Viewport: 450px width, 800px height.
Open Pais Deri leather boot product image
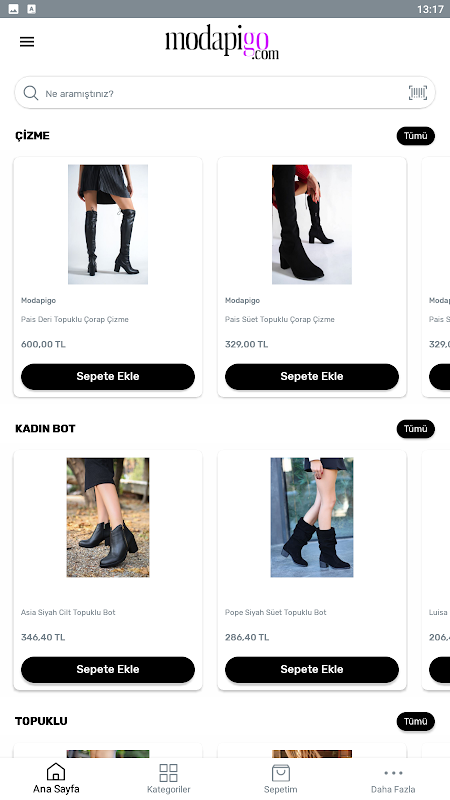pos(108,224)
